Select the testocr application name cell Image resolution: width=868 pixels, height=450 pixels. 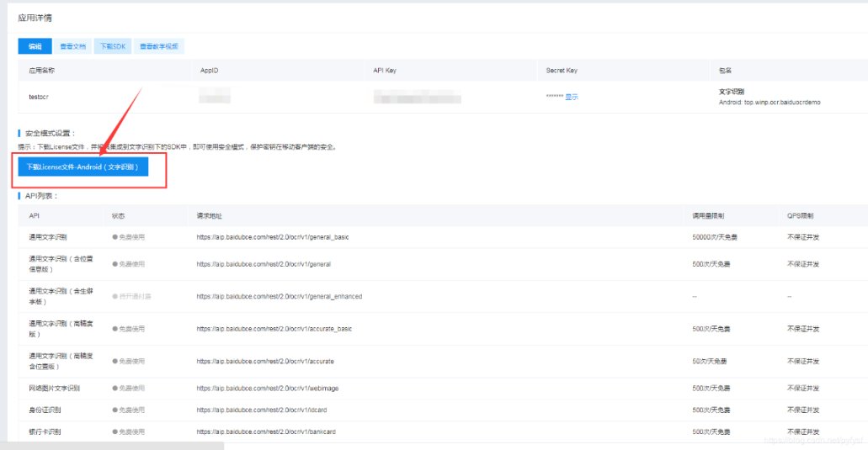tap(39, 97)
